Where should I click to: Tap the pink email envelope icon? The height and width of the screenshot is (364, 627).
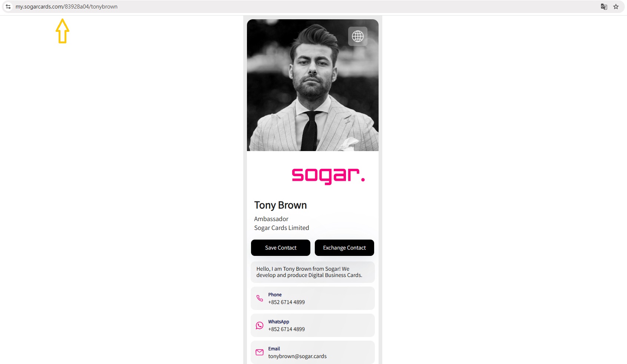pos(260,352)
